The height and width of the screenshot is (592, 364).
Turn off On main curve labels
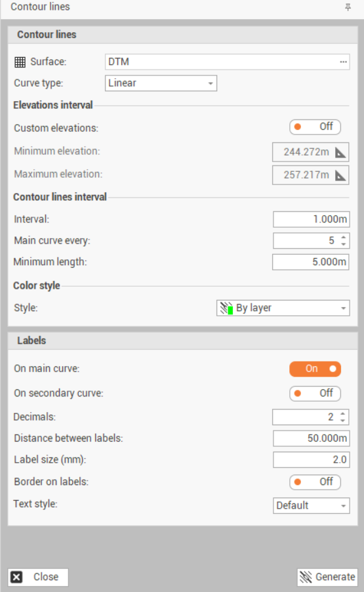315,369
